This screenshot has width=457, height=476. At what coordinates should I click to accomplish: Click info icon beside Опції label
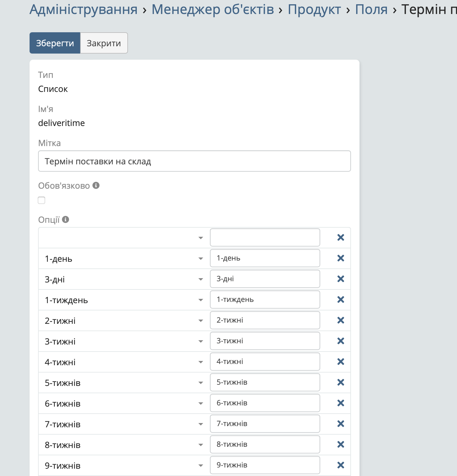(x=66, y=219)
